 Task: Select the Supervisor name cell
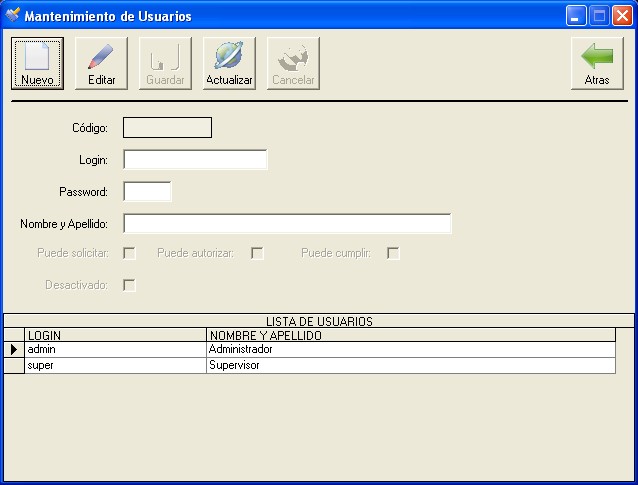click(411, 365)
